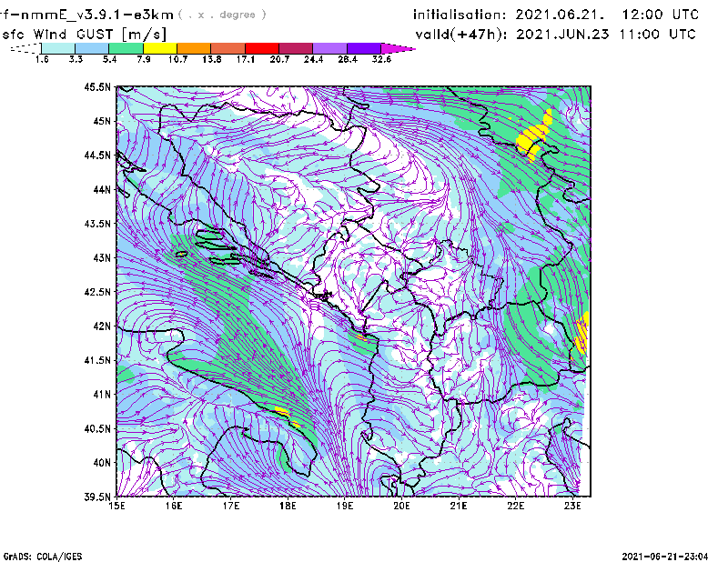Click the "42N" latitude label
The width and height of the screenshot is (728, 562).
pyautogui.click(x=102, y=326)
